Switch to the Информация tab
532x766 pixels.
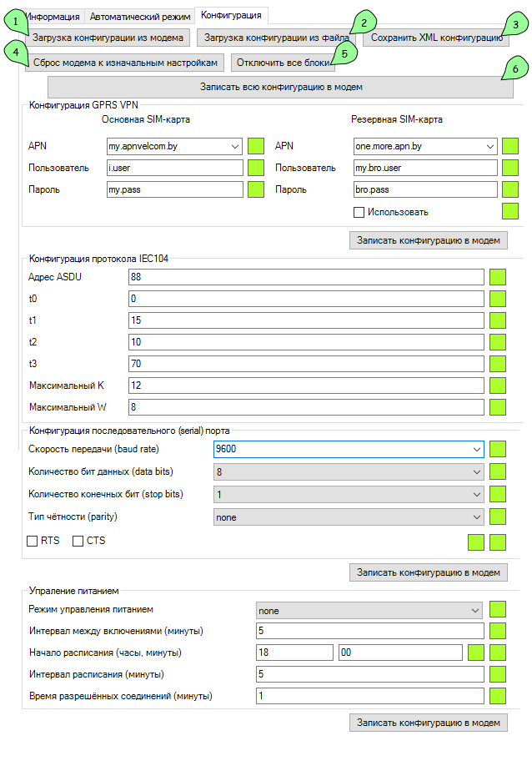coord(53,17)
